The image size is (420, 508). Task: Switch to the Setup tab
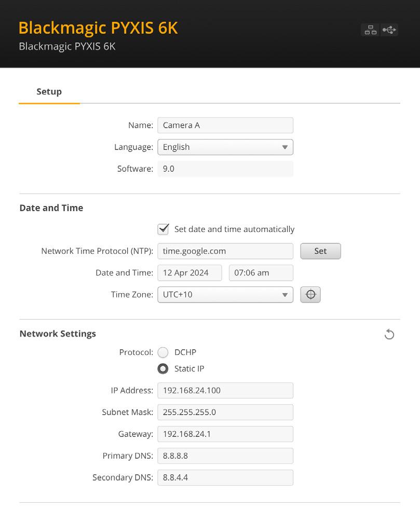point(49,92)
